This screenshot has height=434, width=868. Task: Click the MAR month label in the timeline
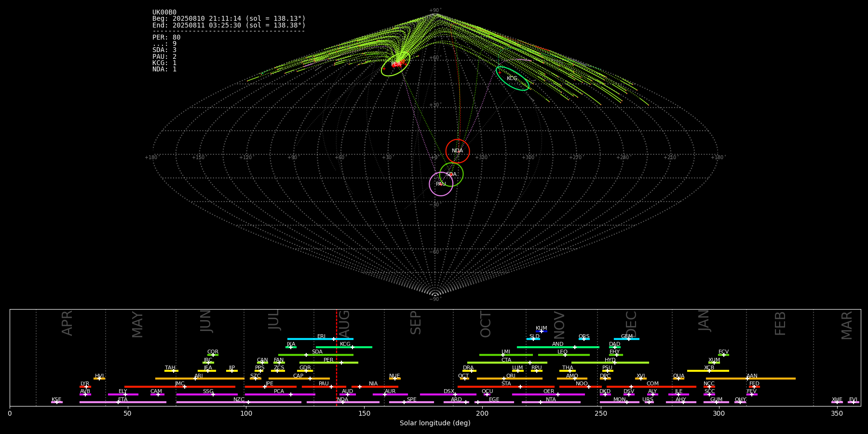click(847, 325)
